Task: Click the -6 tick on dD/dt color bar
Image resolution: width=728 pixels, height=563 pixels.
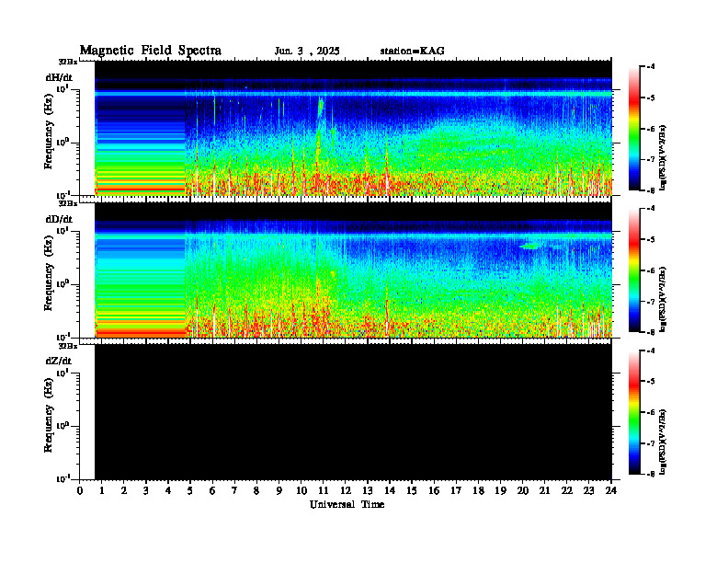Action: 651,270
